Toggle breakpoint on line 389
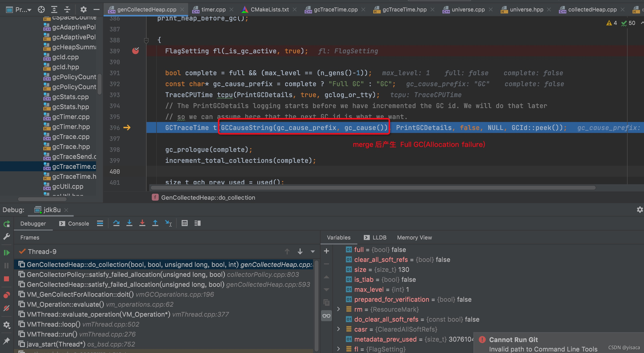This screenshot has width=644, height=353. (x=136, y=51)
